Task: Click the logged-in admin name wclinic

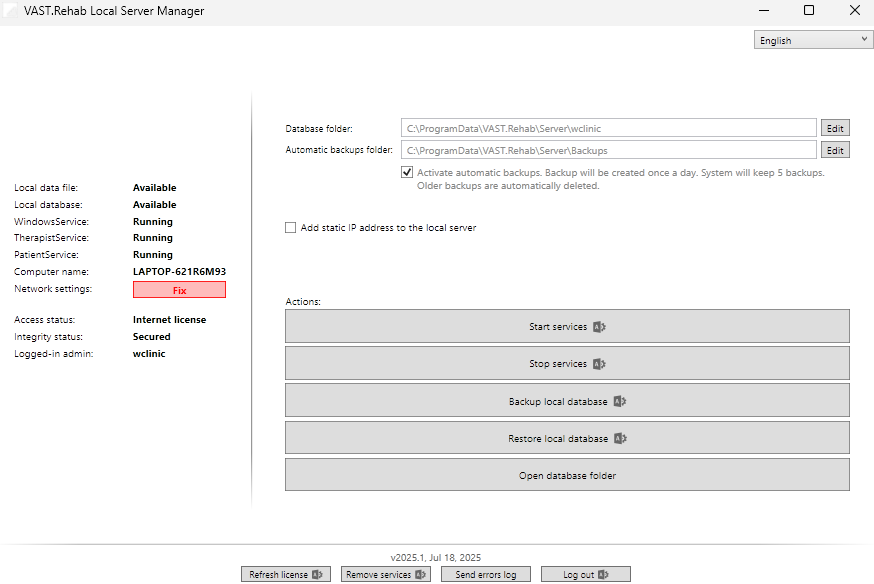Action: tap(149, 353)
